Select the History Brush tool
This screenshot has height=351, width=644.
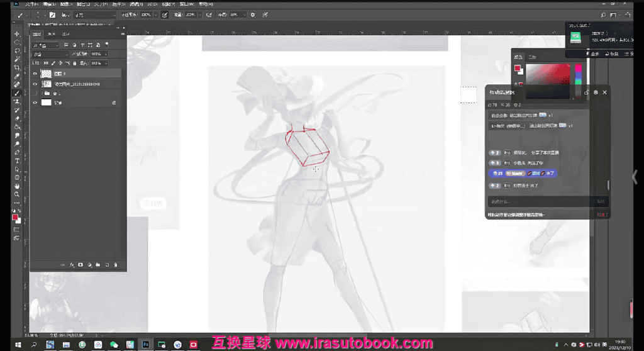pos(17,110)
